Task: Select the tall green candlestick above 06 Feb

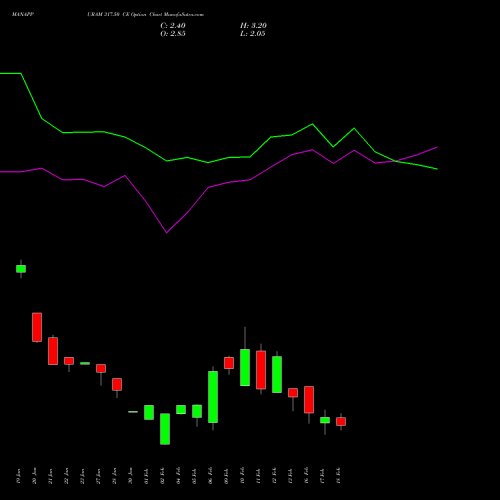Action: click(x=213, y=397)
